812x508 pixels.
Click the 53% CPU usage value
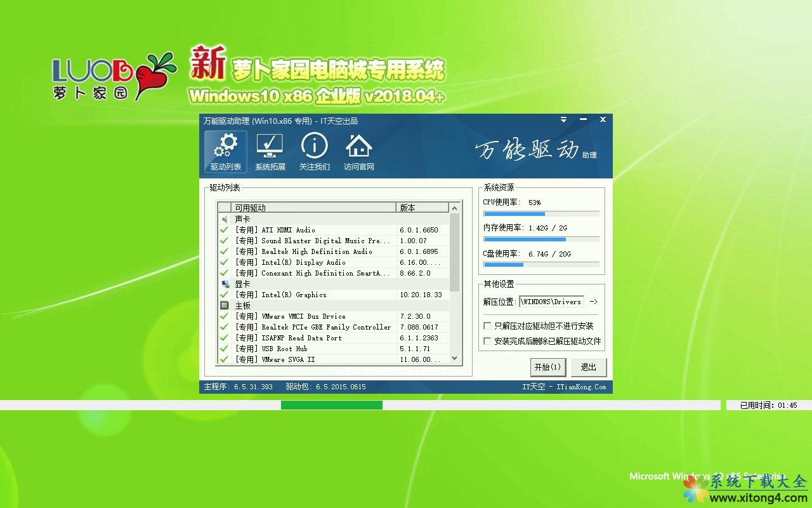point(534,203)
